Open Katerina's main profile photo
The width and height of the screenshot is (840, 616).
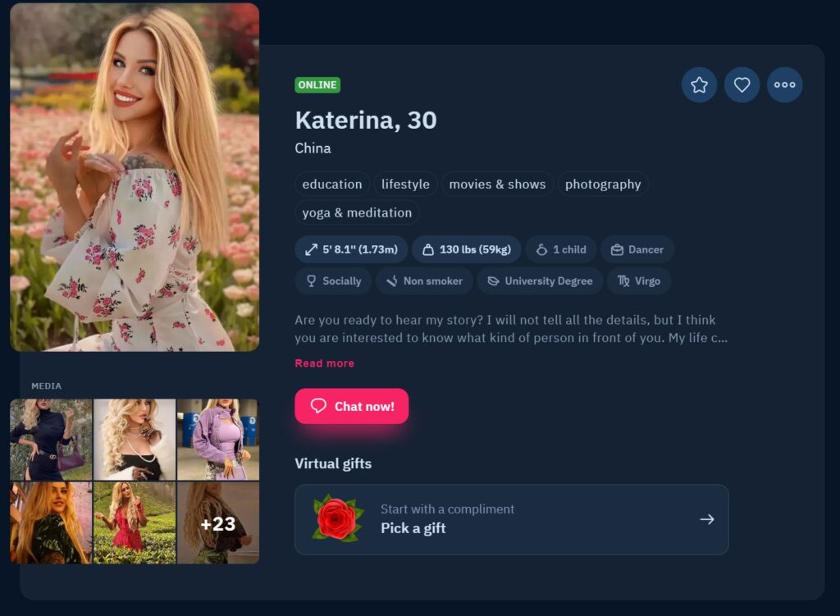click(135, 176)
